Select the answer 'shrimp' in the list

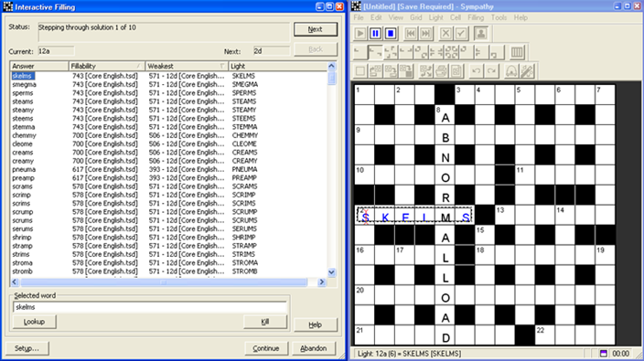coord(22,238)
